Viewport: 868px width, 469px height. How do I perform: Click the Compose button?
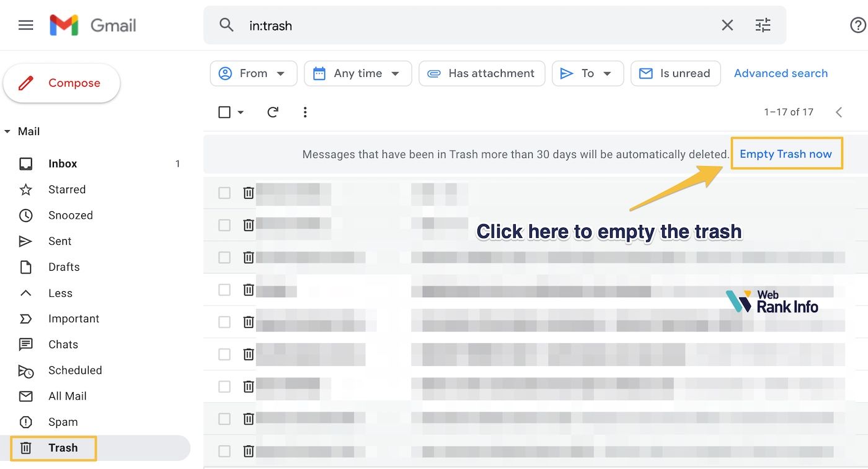click(61, 83)
